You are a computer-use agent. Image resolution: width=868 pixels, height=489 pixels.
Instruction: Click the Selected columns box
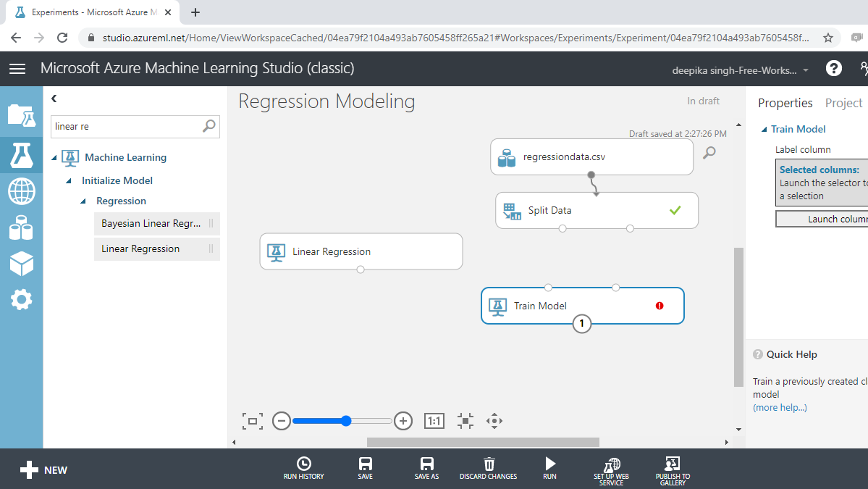[x=822, y=183]
